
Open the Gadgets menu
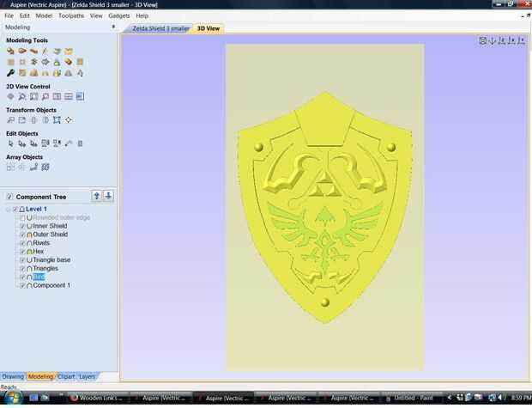[119, 15]
